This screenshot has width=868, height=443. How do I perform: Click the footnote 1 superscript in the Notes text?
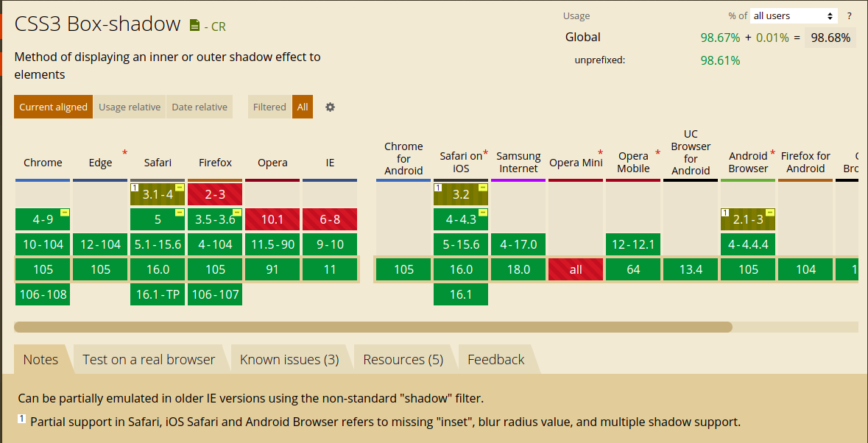pos(22,419)
